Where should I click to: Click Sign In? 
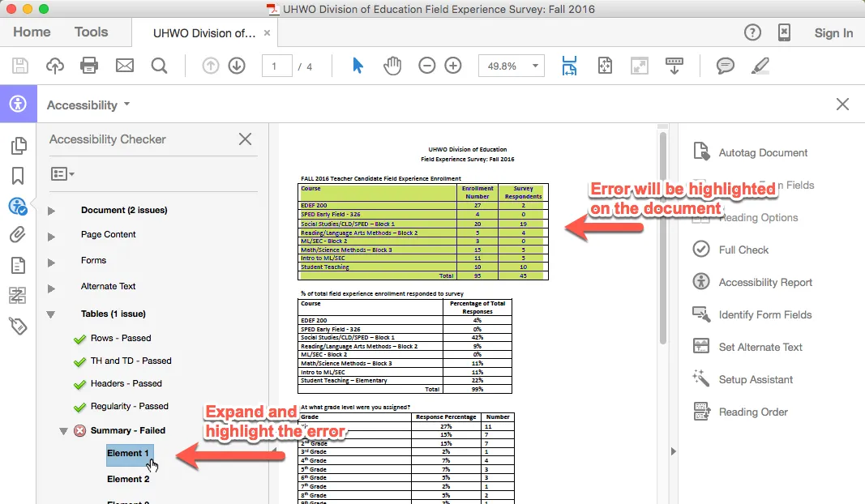pos(833,32)
